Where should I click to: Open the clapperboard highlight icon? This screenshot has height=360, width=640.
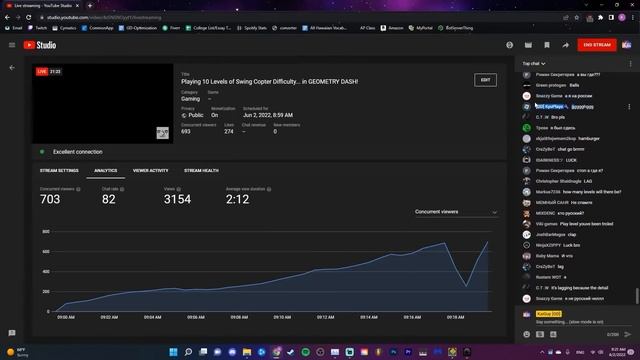(x=528, y=45)
